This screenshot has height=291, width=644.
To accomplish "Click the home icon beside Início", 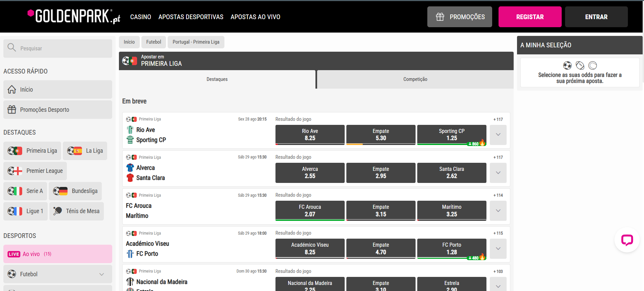I will pos(12,89).
